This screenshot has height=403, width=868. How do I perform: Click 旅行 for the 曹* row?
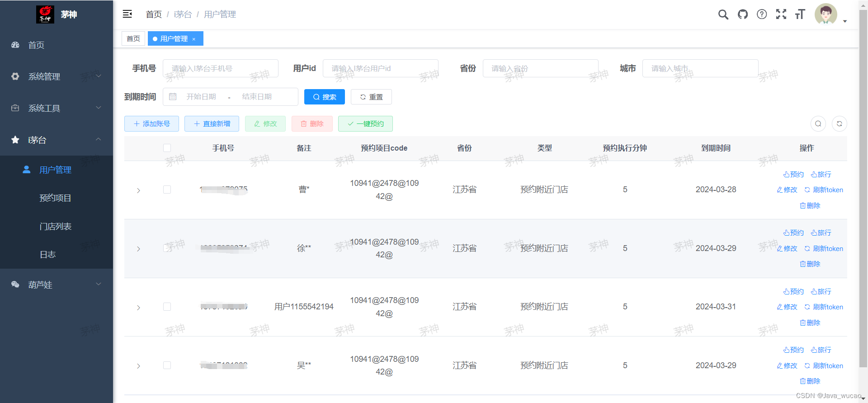pos(821,174)
